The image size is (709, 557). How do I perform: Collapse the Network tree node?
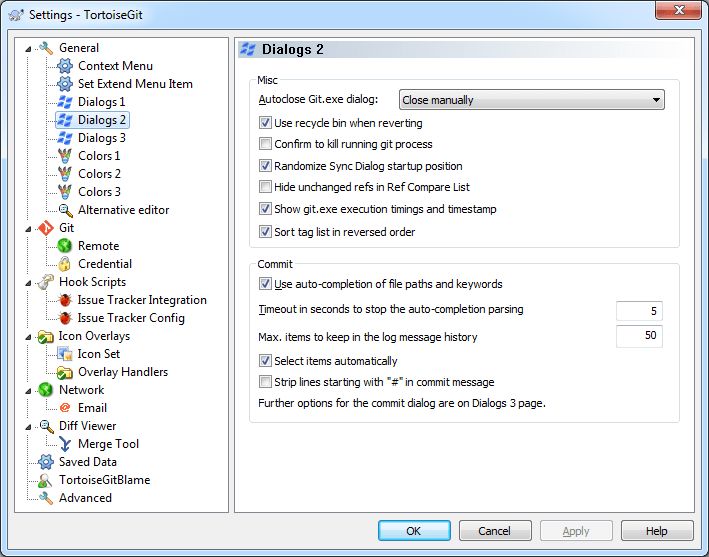click(28, 391)
